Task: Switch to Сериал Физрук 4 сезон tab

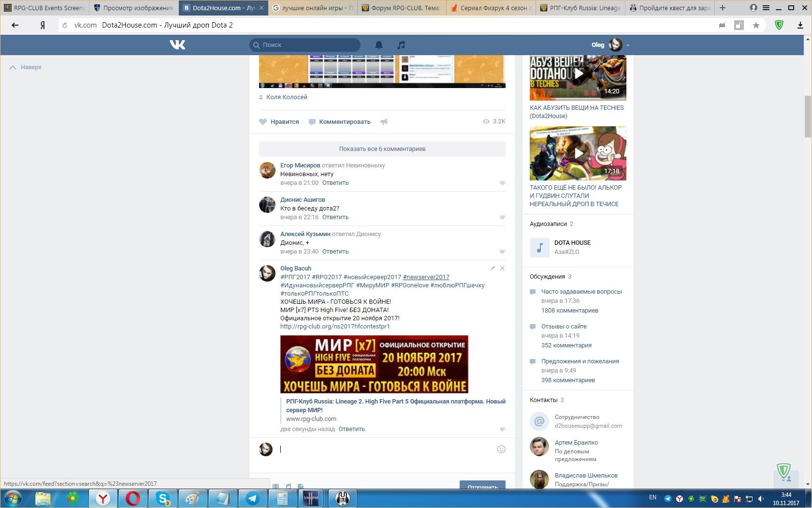Action: pos(492,8)
